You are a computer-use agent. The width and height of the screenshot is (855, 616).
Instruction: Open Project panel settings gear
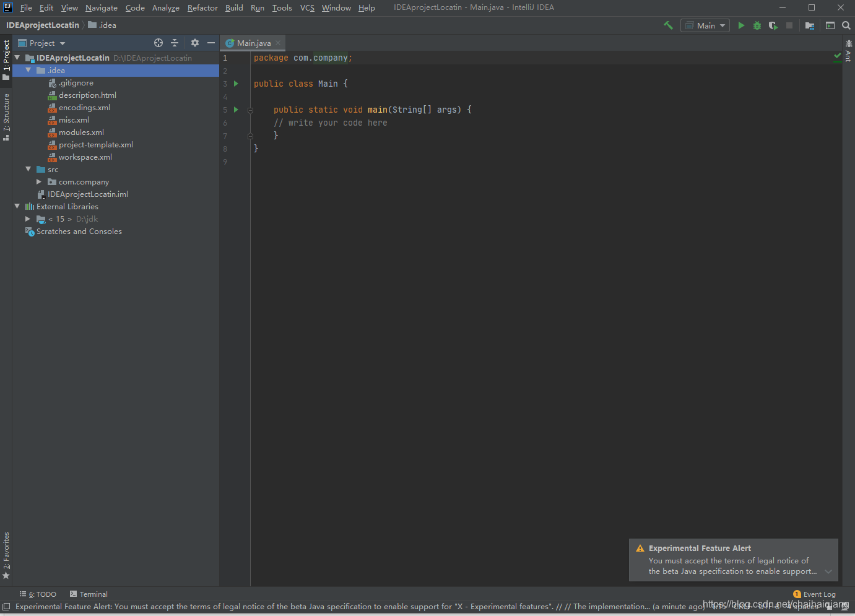tap(195, 43)
